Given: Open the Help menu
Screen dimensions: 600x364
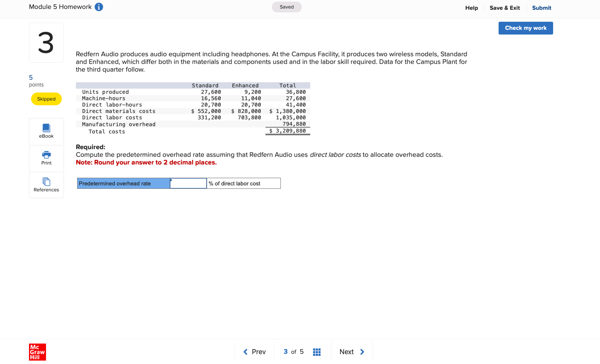Looking at the screenshot, I should point(471,8).
